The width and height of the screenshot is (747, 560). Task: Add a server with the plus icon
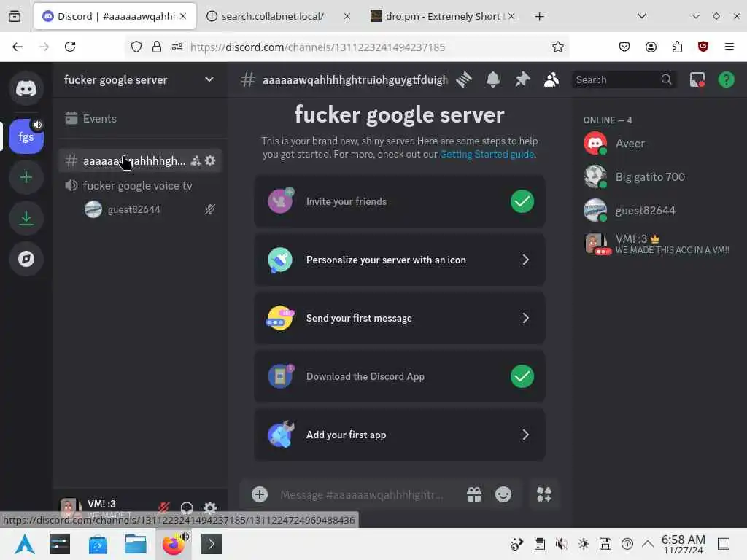tap(26, 178)
